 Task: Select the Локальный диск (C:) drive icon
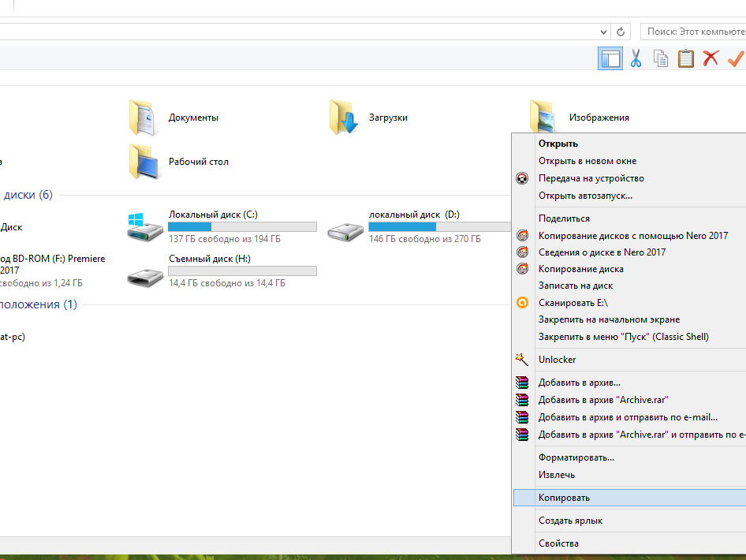click(144, 227)
